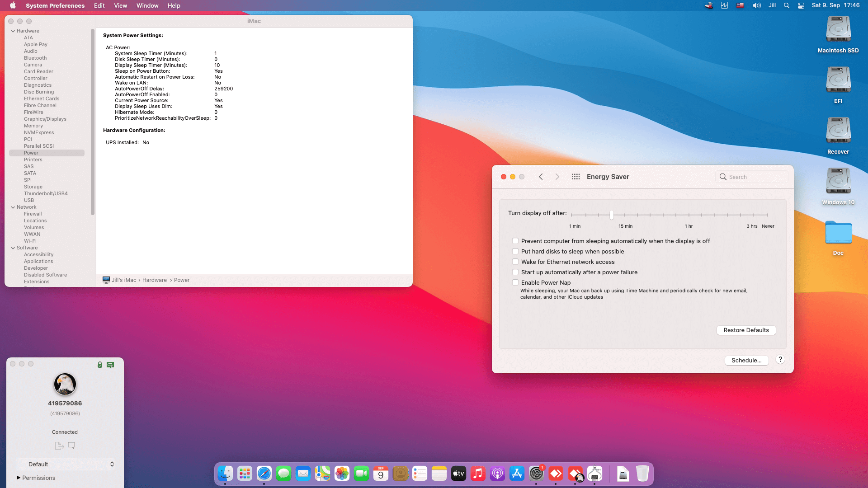Open Podcasts from the Dock

497,474
